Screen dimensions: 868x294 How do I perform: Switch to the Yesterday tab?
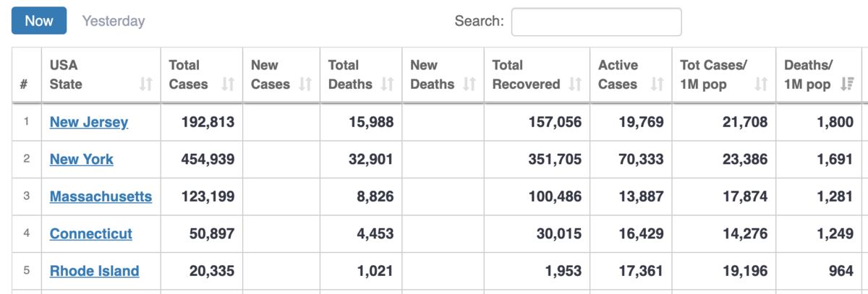114,21
